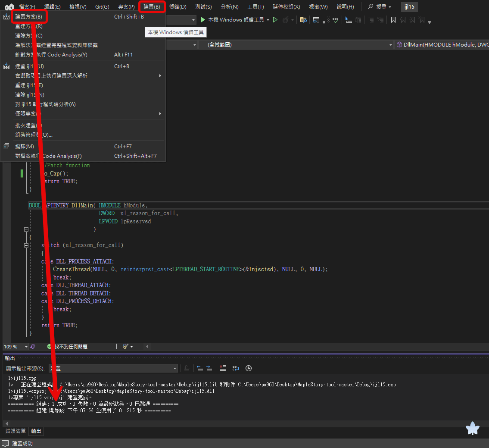Image resolution: width=489 pixels, height=448 pixels.
Task: Select 建置方案(B) from the Build menu
Action: pyautogui.click(x=29, y=16)
